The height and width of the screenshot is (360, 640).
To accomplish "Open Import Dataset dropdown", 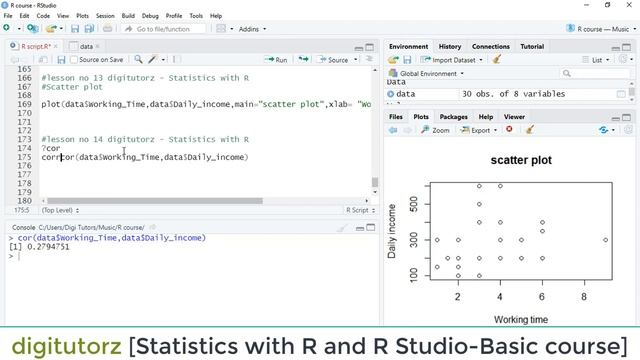I will [451, 60].
